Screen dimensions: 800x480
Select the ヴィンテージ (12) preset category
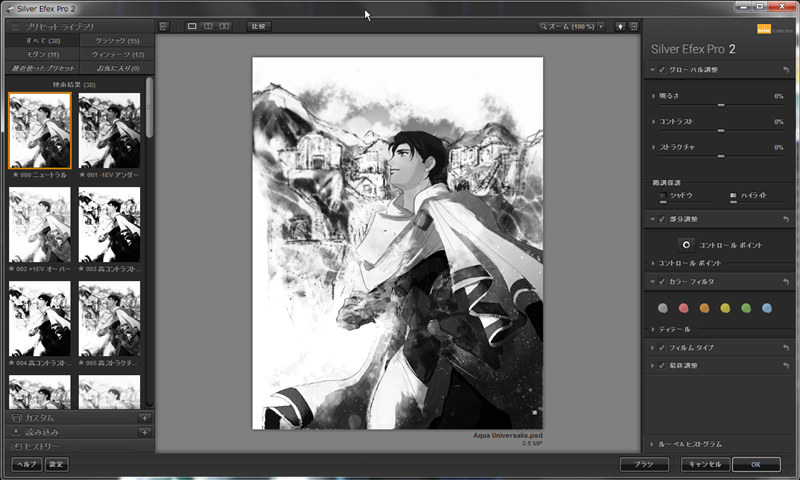[x=117, y=54]
